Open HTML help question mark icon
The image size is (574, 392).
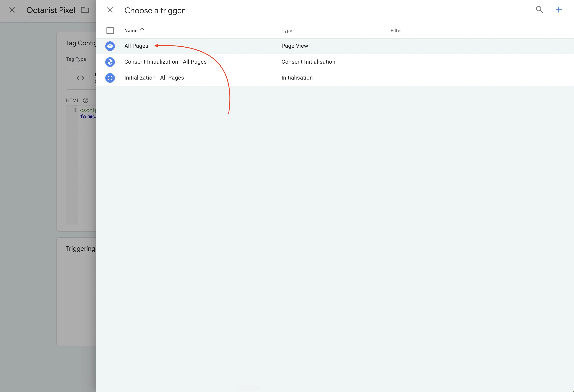tap(86, 100)
